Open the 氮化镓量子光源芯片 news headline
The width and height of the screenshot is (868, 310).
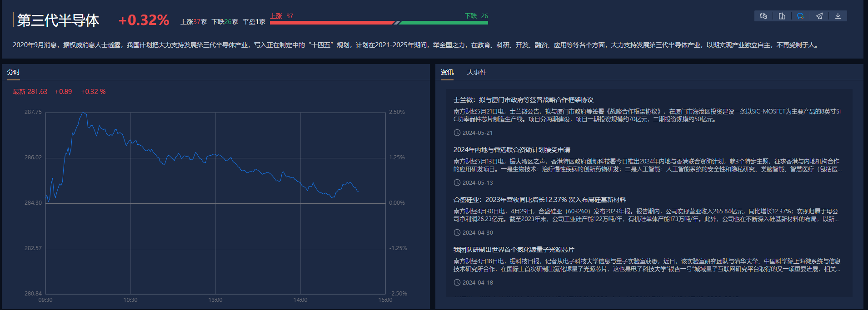[514, 250]
